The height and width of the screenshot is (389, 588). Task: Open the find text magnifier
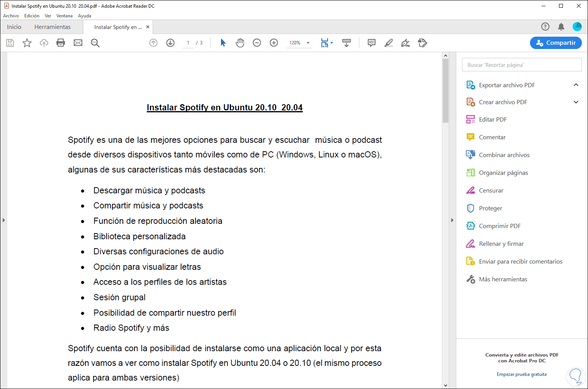point(95,43)
